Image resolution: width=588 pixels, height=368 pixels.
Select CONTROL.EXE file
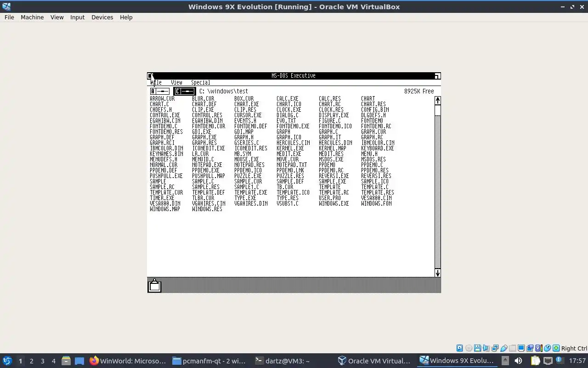(x=165, y=115)
